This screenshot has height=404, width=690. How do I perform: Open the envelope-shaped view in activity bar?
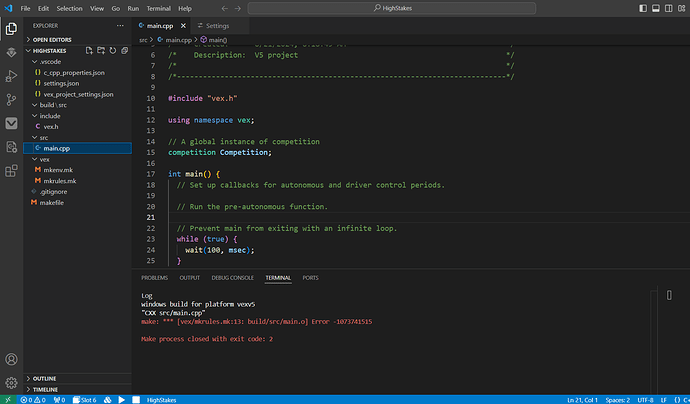coord(11,123)
